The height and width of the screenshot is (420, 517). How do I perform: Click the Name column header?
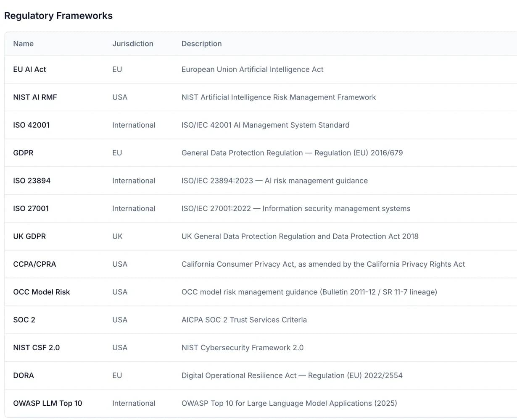23,44
